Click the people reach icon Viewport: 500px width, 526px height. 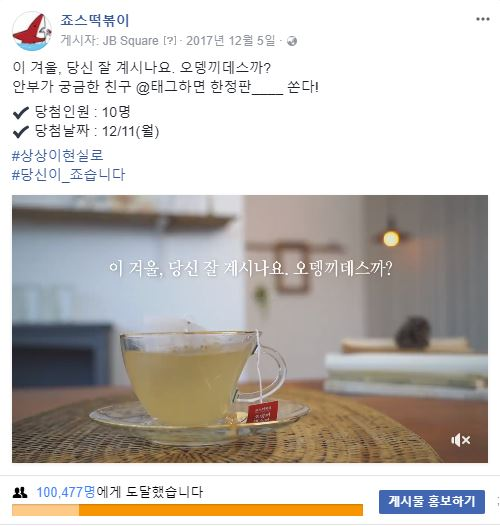[20, 492]
